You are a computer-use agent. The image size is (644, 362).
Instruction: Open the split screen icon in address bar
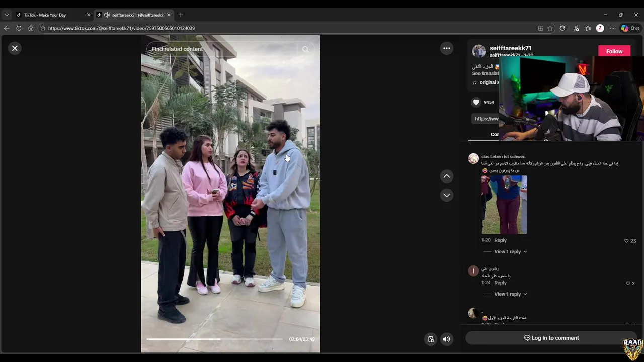click(x=540, y=28)
